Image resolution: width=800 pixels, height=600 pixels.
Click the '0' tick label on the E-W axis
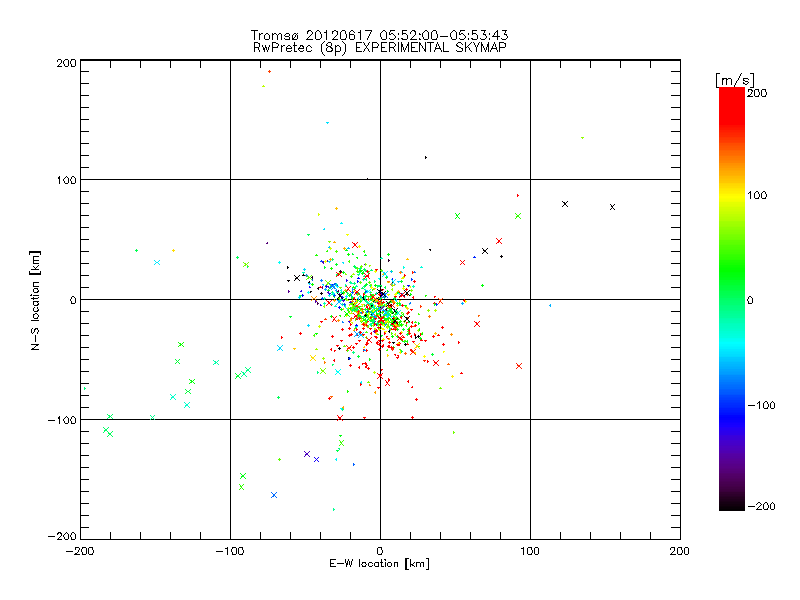point(380,551)
